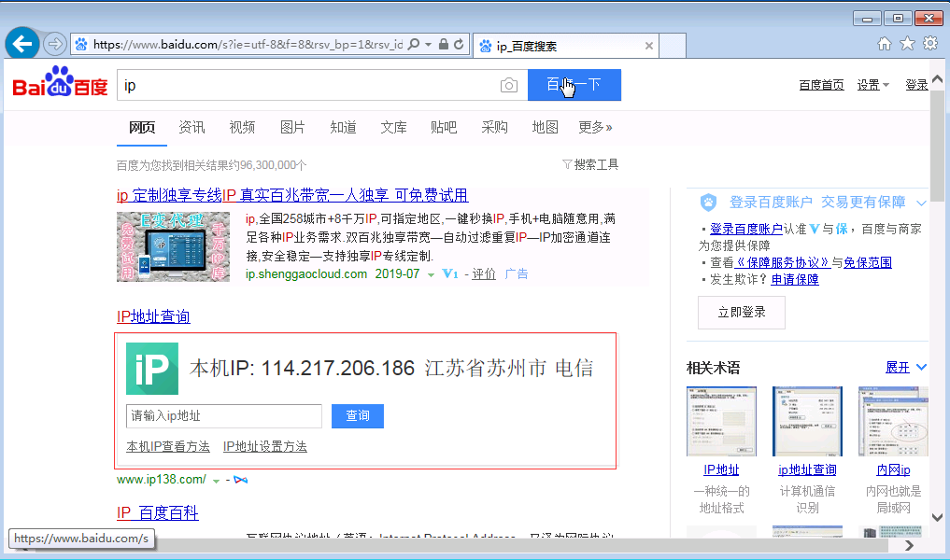The width and height of the screenshot is (950, 560).
Task: Expand the 登录百度账户 交易更有保障 panel chevron
Action: [922, 203]
